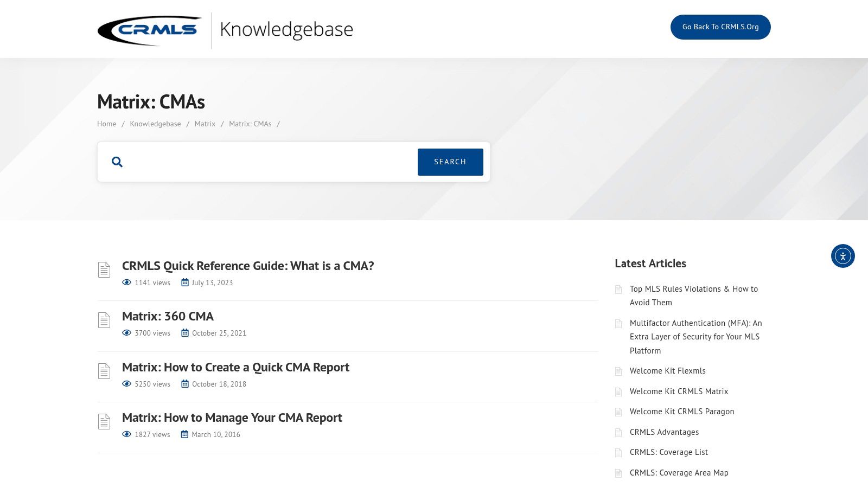Navigate to the Matrix breadcrumb
Image resolution: width=868 pixels, height=488 pixels.
coord(205,124)
